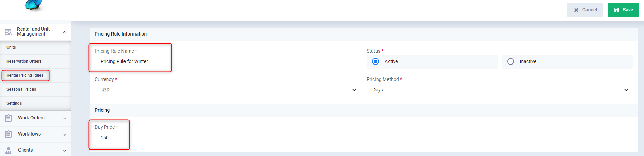Click the Pricing Rule Name field

228,62
